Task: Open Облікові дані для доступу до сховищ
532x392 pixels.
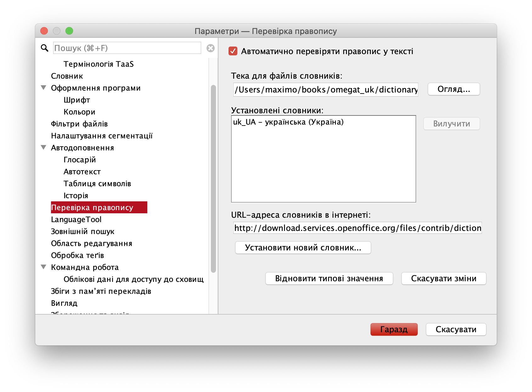Action: click(133, 279)
